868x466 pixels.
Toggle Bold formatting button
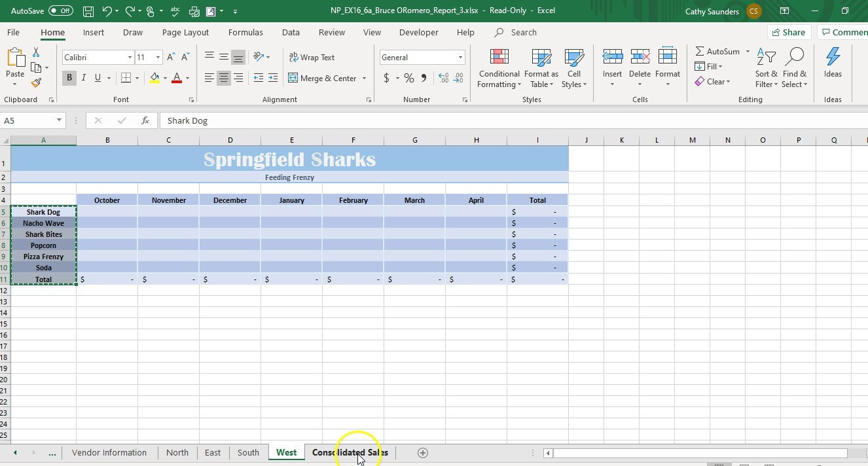69,78
